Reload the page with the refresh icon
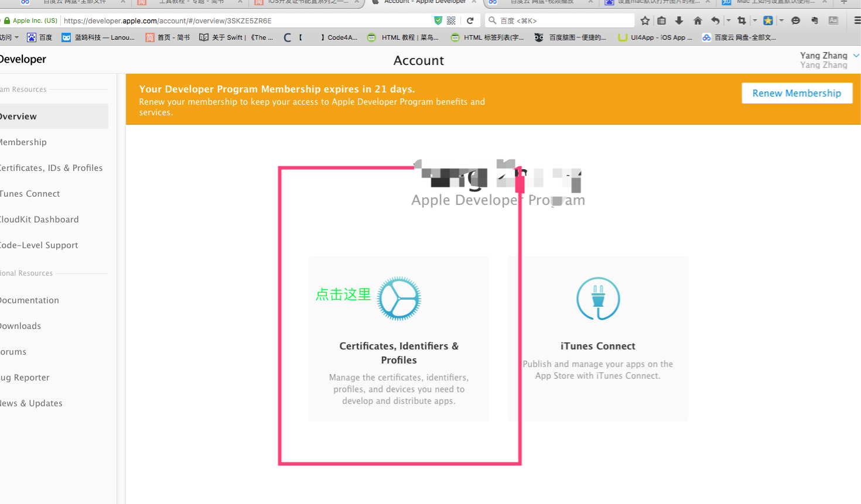 470,20
